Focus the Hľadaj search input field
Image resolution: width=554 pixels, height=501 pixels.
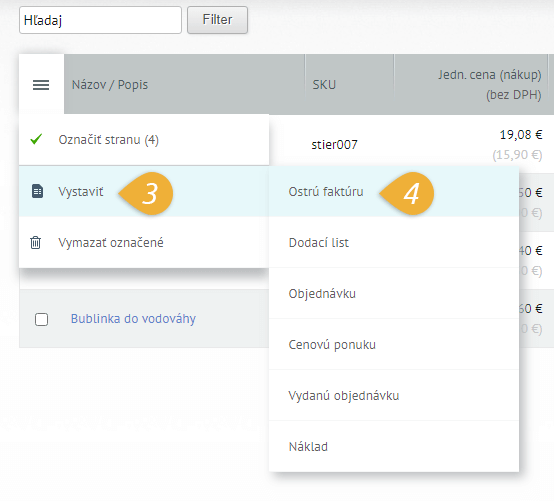pos(100,20)
